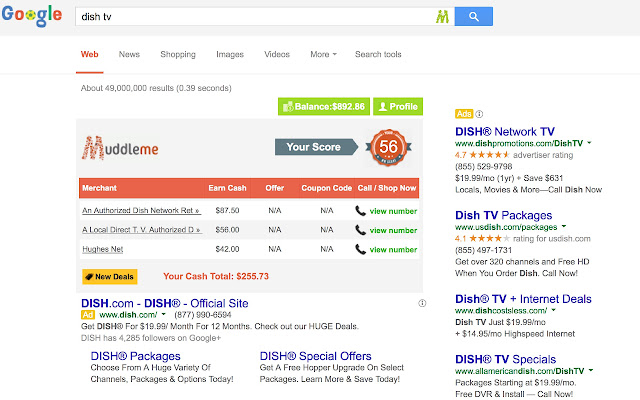Click the Muddleme icon in search box

(x=442, y=17)
